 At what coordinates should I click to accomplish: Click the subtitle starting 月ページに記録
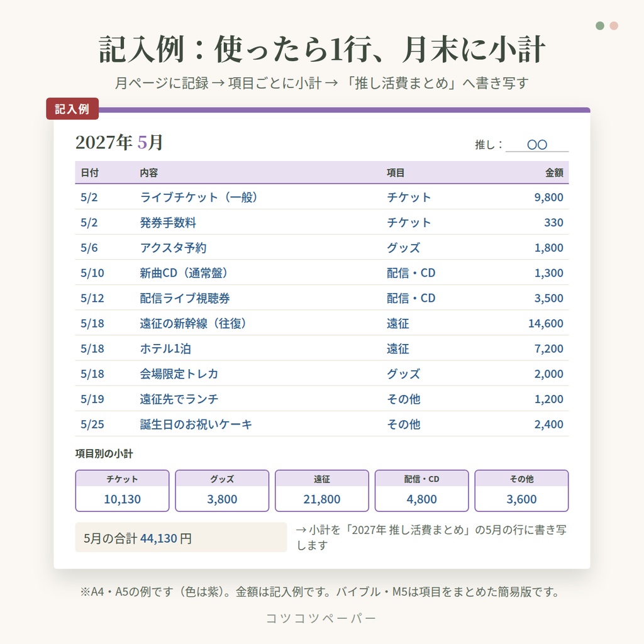pyautogui.click(x=322, y=84)
